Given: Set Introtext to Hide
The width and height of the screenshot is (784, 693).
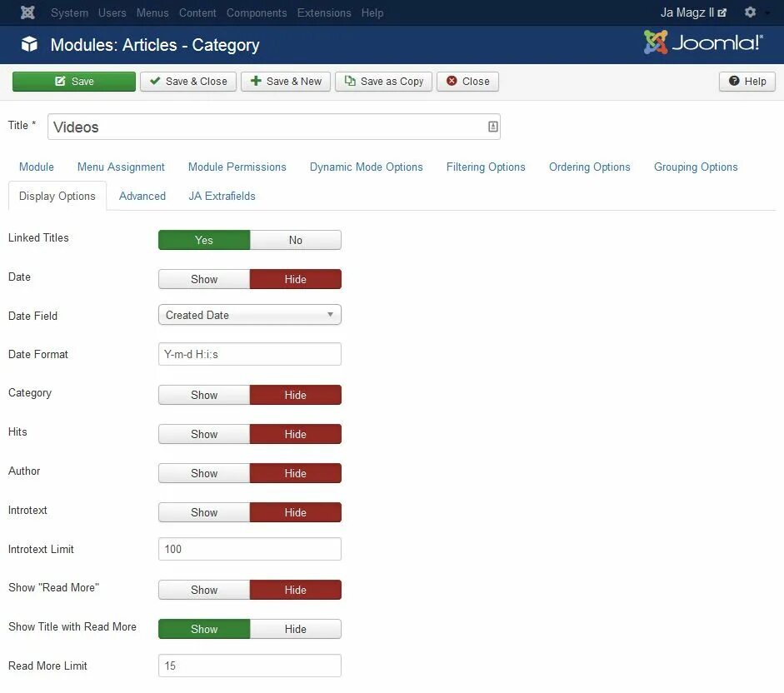Looking at the screenshot, I should pos(296,512).
